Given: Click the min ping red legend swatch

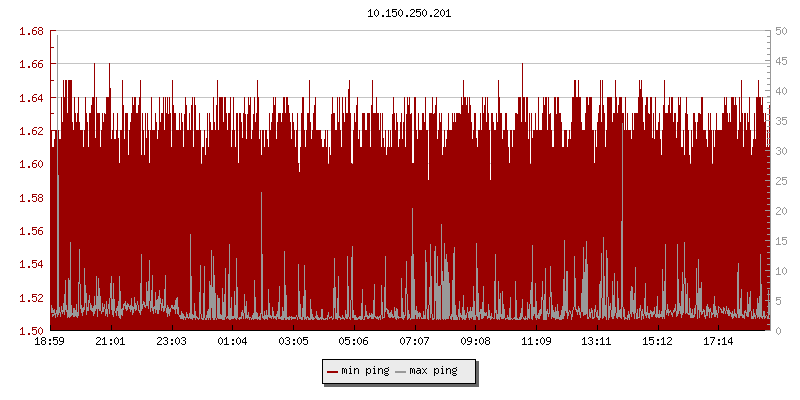Looking at the screenshot, I should click(333, 371).
